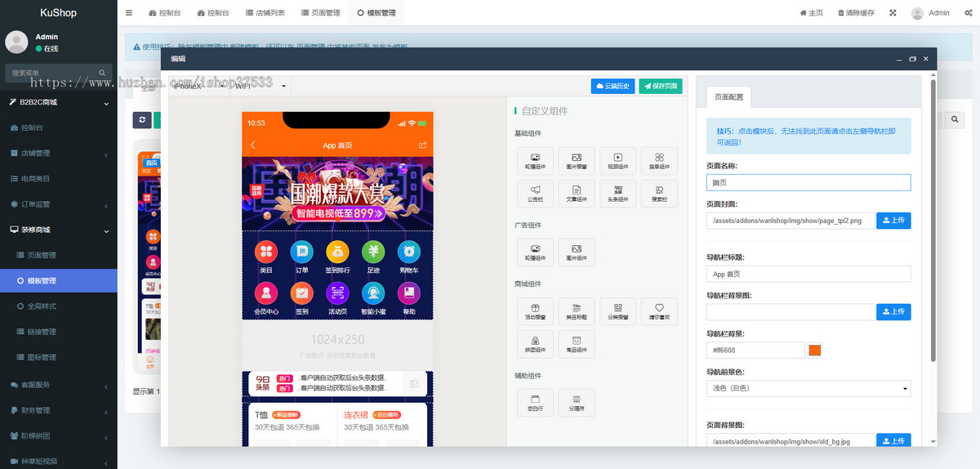Open 图标管理 in the sidebar
Viewport: 980px width, 469px height.
click(59, 357)
